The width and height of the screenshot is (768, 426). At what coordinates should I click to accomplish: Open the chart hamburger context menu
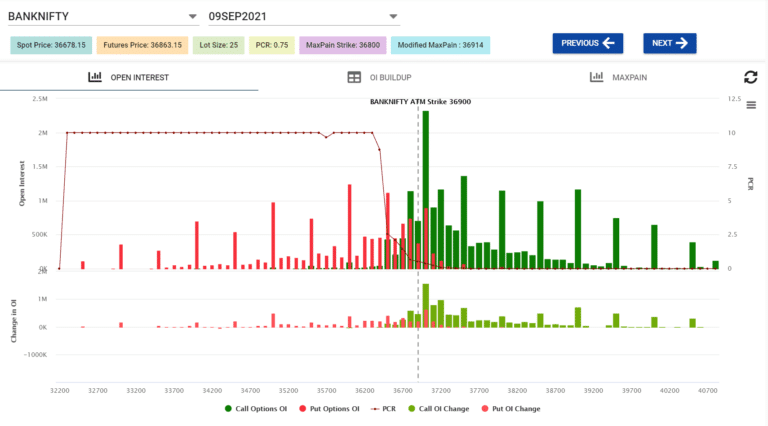click(751, 105)
